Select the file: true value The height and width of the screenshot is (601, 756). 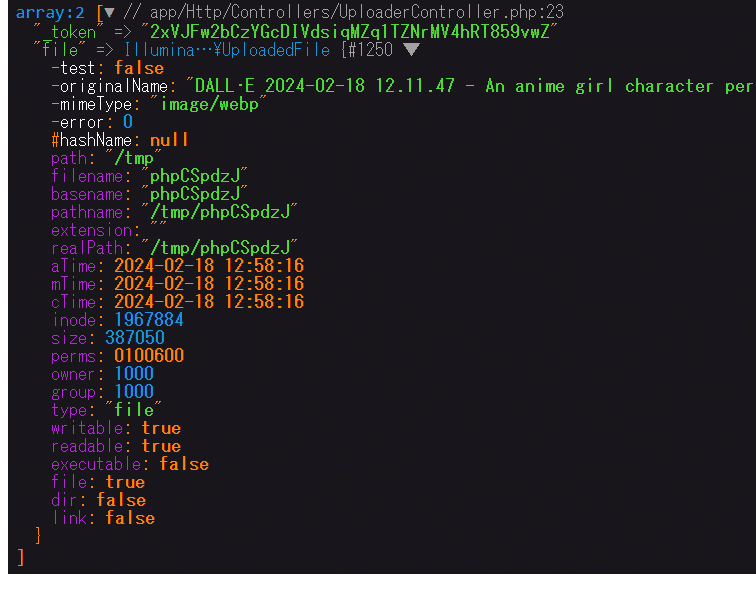coord(125,482)
